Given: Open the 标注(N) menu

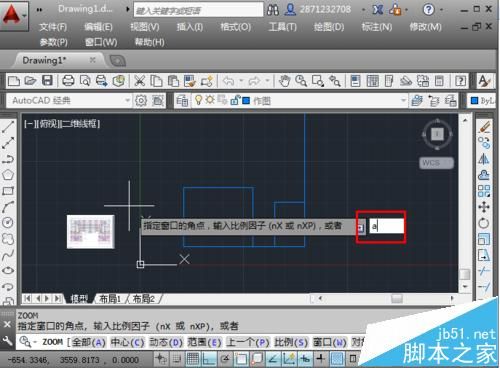Looking at the screenshot, I should (x=377, y=27).
